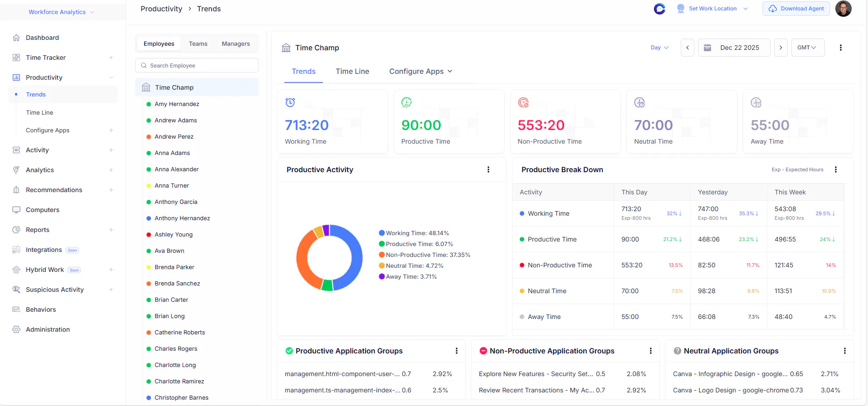Open Neutral Application Groups three-dot menu

tap(845, 351)
